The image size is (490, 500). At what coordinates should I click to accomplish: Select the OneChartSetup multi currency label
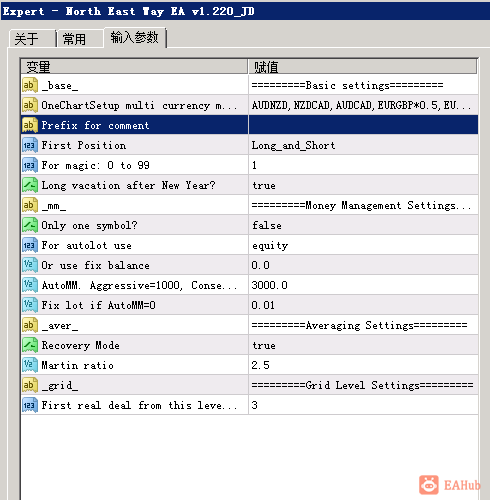(139, 105)
